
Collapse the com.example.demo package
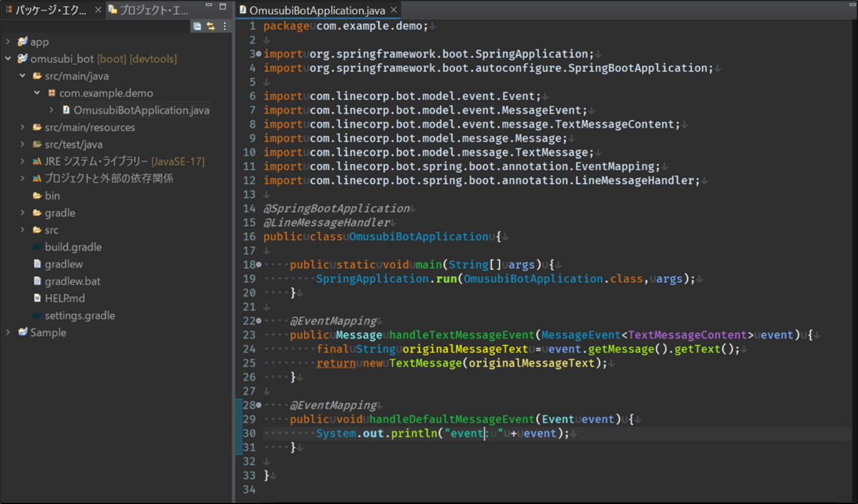click(36, 93)
